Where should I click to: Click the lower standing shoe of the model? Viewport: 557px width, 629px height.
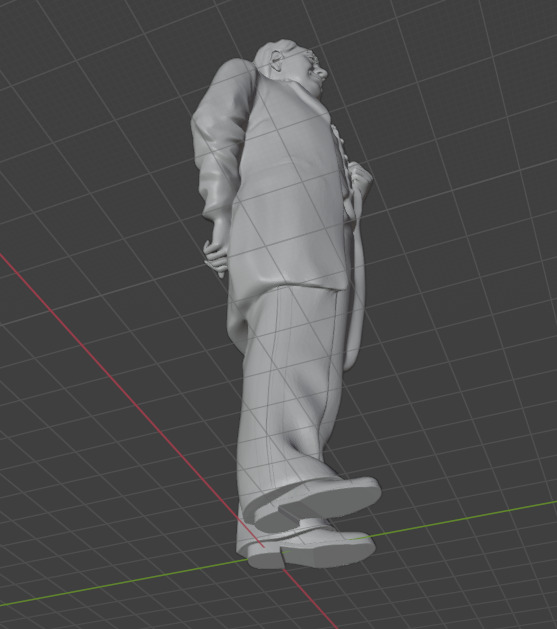tap(311, 548)
